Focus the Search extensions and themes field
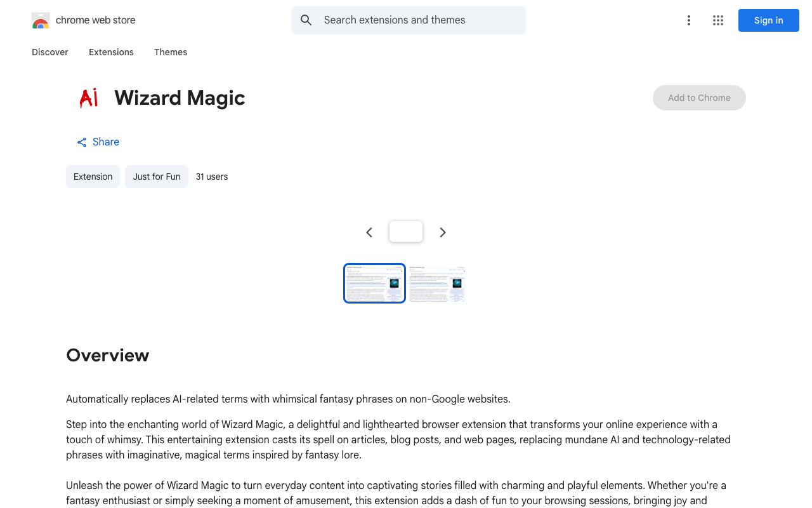The height and width of the screenshot is (508, 812). [409, 20]
